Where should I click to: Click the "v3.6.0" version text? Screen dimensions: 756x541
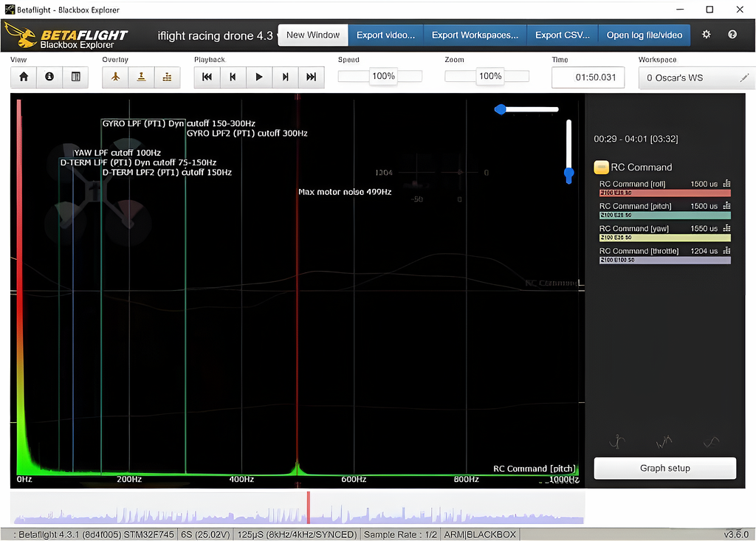(736, 535)
